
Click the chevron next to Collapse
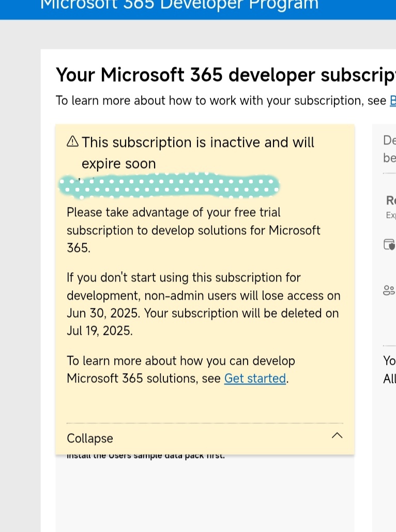pyautogui.click(x=337, y=435)
